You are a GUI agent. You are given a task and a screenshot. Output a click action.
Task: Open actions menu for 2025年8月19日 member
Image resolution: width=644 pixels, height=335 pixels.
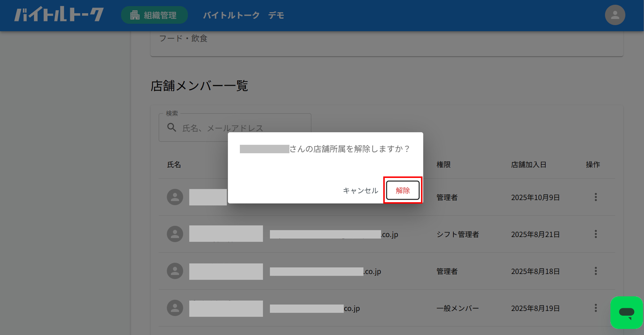click(x=596, y=308)
